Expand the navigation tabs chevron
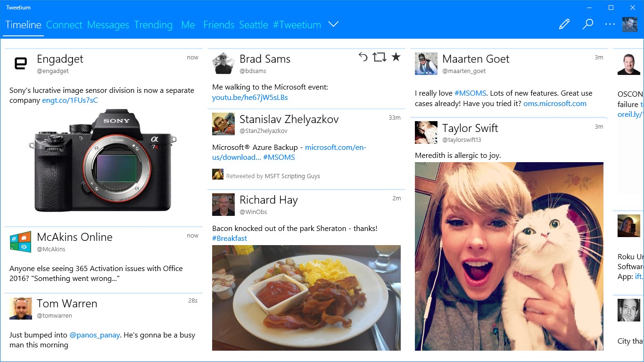The width and height of the screenshot is (644, 362). [x=333, y=25]
